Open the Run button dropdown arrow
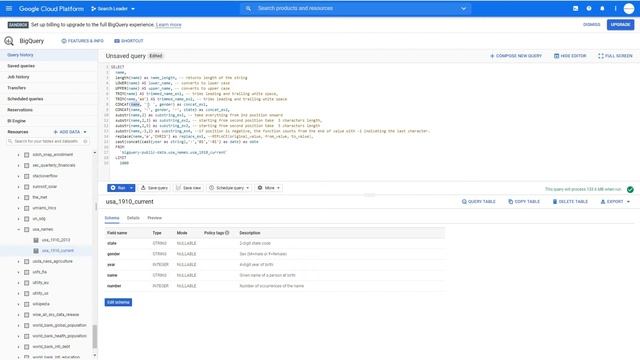Viewport: 640px width, 360px height. click(x=131, y=188)
